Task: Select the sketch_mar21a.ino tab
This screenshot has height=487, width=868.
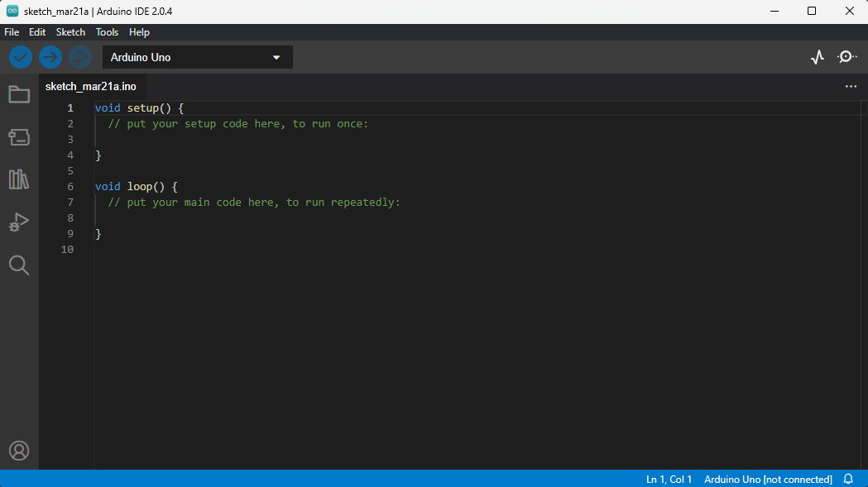Action: (x=91, y=86)
